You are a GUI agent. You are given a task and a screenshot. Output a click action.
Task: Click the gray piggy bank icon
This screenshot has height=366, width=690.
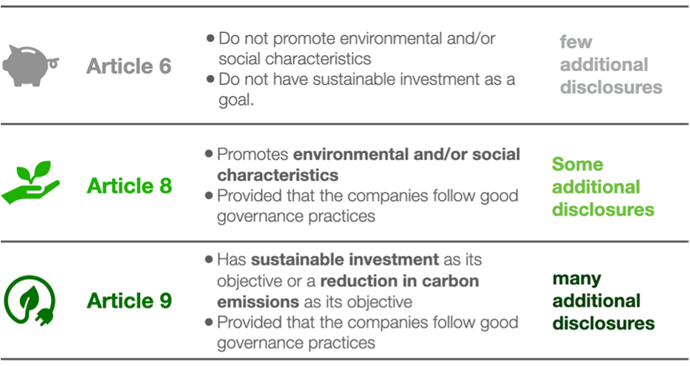pyautogui.click(x=31, y=65)
